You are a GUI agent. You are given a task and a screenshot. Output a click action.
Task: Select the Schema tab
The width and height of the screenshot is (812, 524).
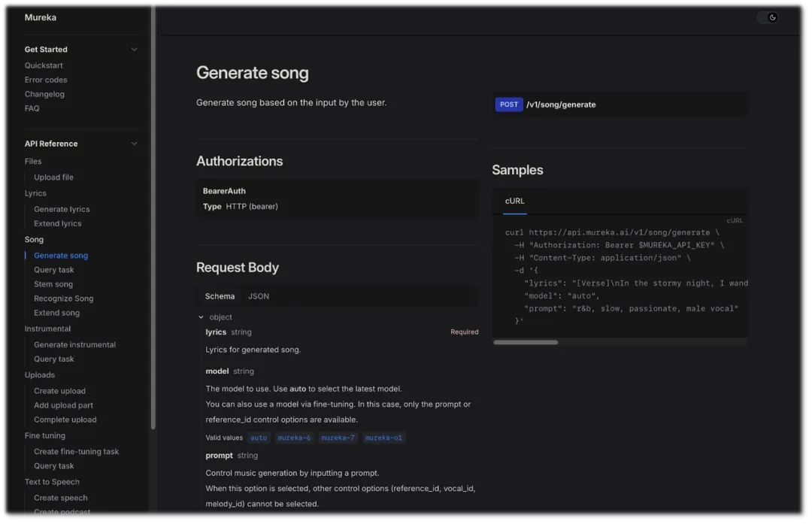pyautogui.click(x=220, y=296)
